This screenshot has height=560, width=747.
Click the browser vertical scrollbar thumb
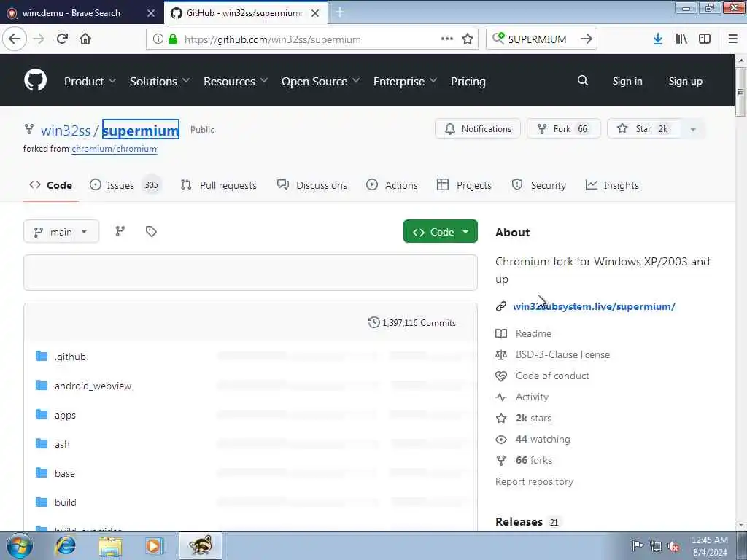tap(740, 91)
